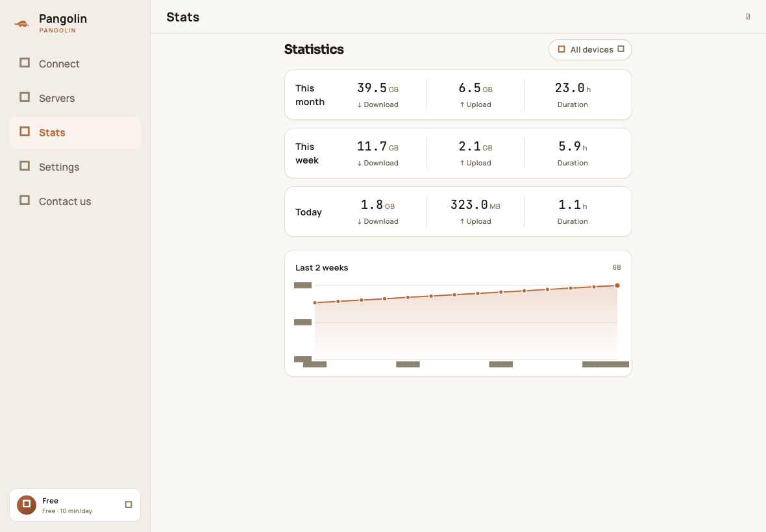Click the device icon in All devices
Image resolution: width=766 pixels, height=532 pixels.
tap(562, 49)
